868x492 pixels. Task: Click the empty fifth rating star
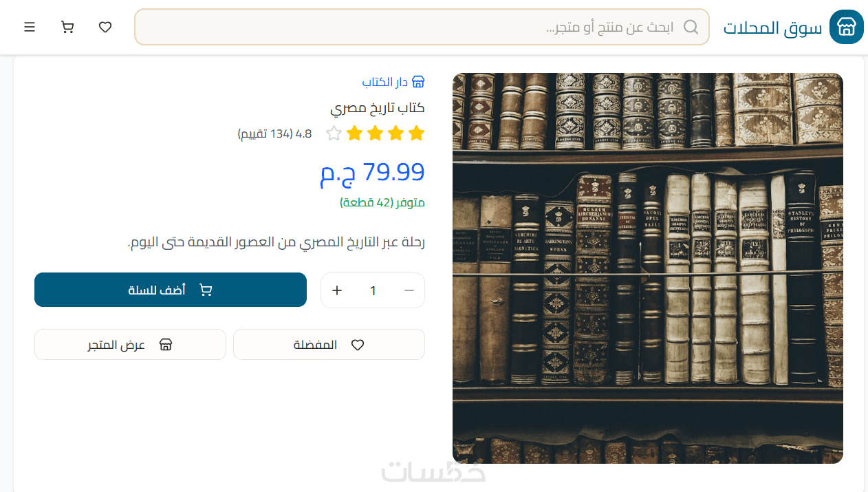tap(334, 133)
